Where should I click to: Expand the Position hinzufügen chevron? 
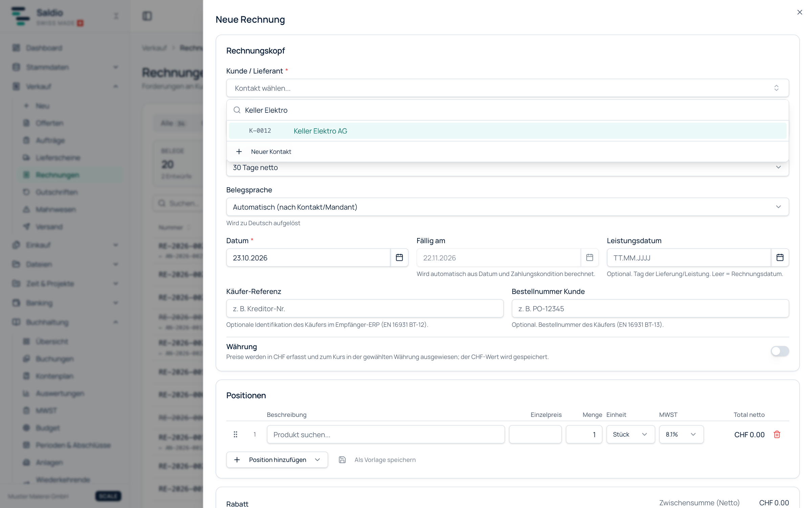click(x=317, y=460)
